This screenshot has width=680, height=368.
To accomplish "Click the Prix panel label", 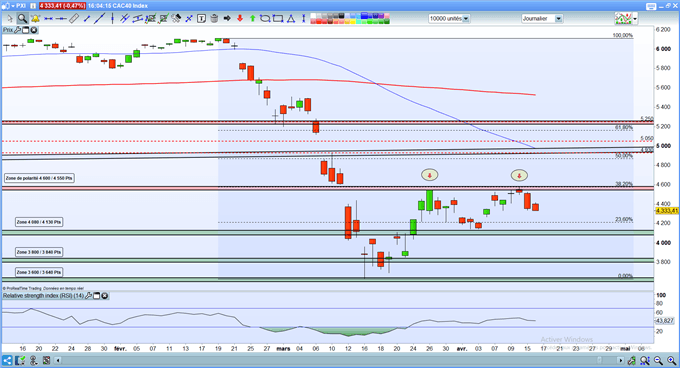I will 8,30.
